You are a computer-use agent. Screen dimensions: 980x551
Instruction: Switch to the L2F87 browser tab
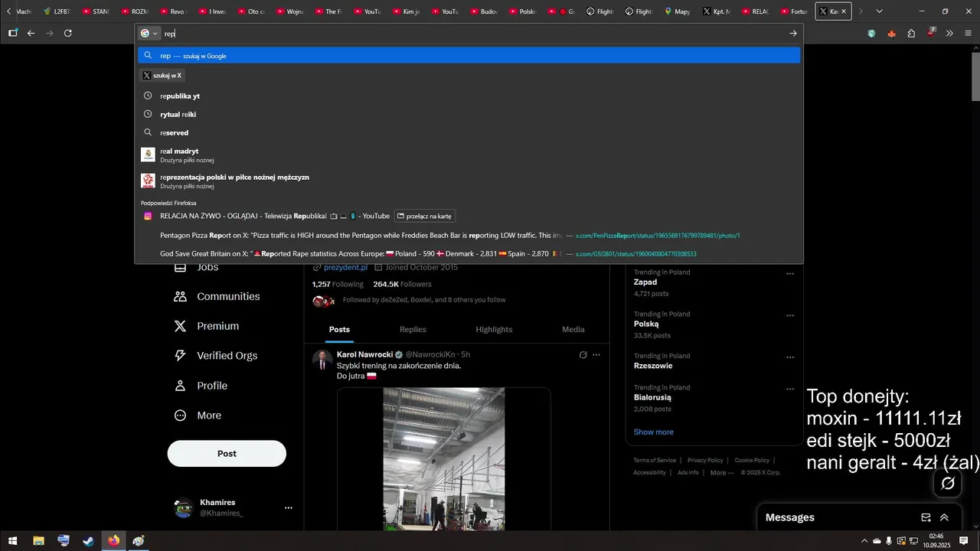coord(56,11)
